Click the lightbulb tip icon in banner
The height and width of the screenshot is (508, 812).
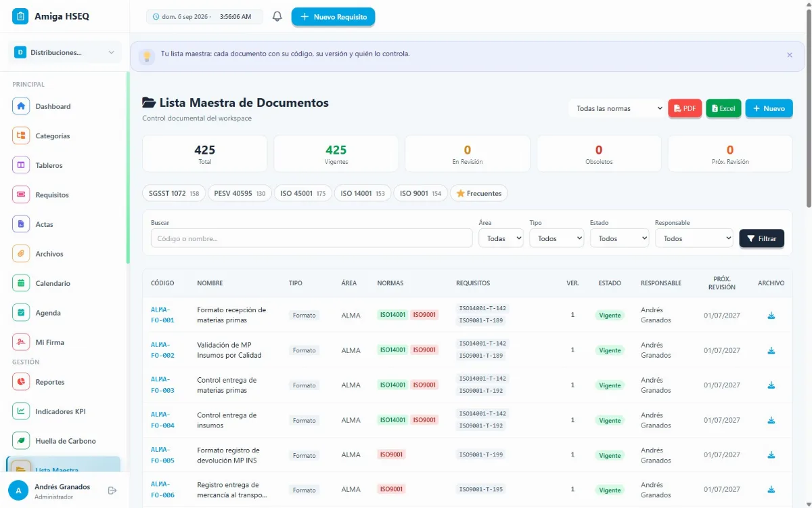[147, 56]
